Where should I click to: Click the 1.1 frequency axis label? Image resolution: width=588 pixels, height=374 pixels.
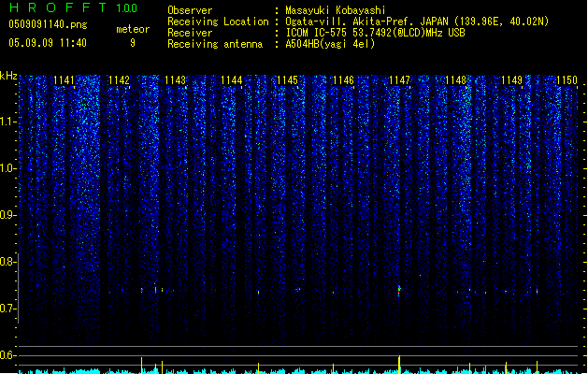coord(8,122)
